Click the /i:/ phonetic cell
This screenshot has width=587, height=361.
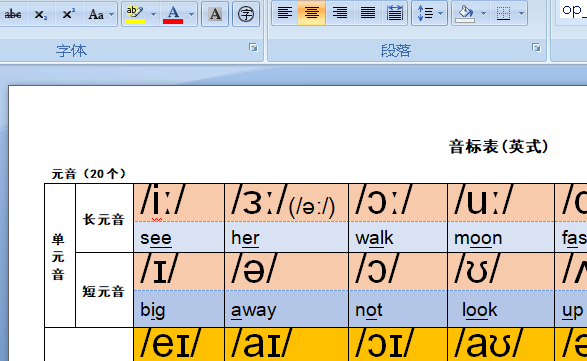[x=179, y=202]
